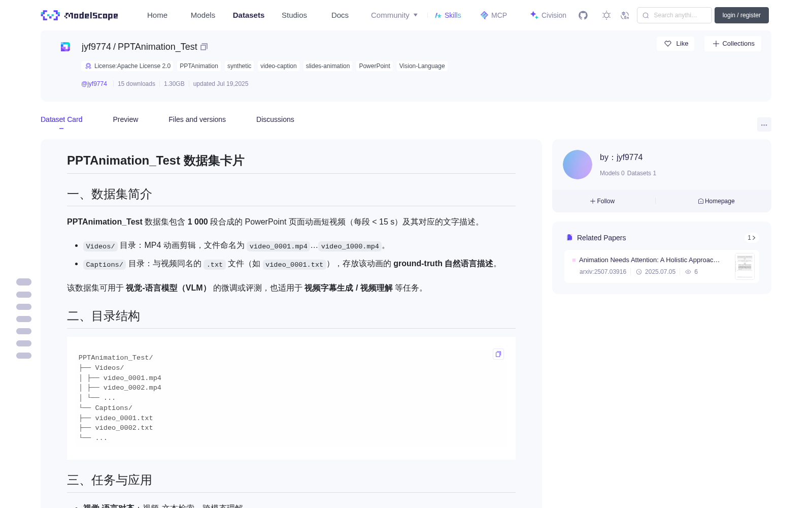Expand the Community dropdown menu

pyautogui.click(x=394, y=15)
